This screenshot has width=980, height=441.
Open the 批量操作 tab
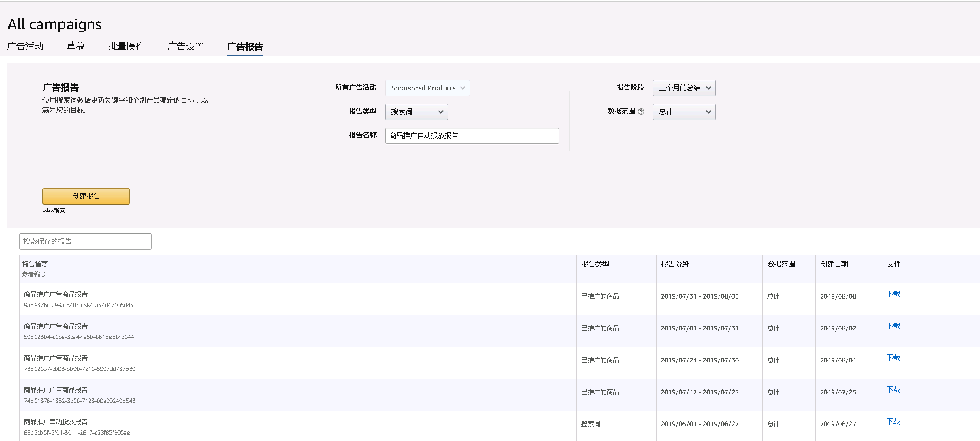click(126, 46)
